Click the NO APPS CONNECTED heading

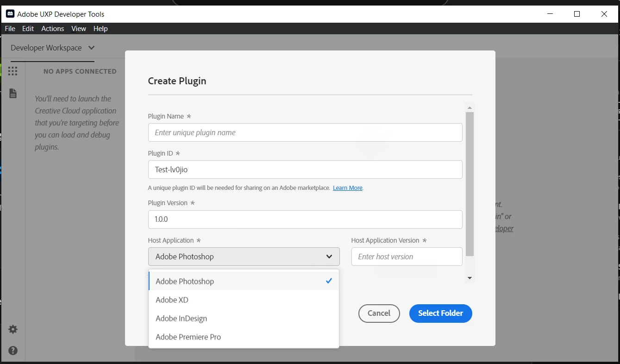point(80,71)
